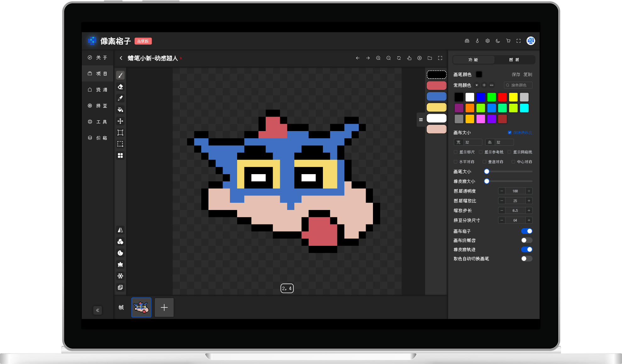
Task: Open the settings gear in top header
Action: pyautogui.click(x=487, y=41)
